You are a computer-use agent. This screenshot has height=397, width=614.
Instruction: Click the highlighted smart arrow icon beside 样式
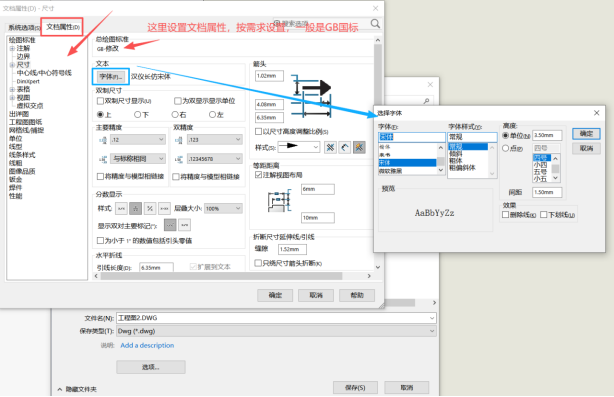359,147
